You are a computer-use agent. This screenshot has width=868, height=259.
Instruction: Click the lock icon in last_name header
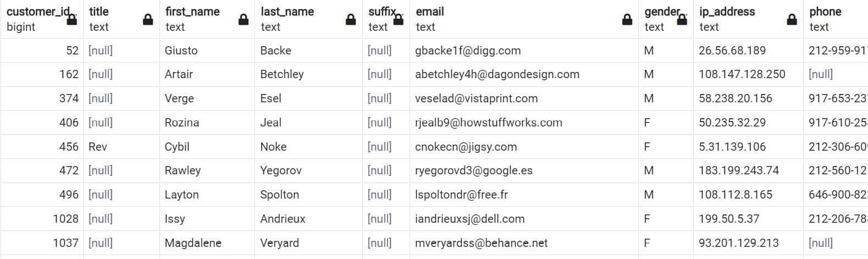pos(351,20)
